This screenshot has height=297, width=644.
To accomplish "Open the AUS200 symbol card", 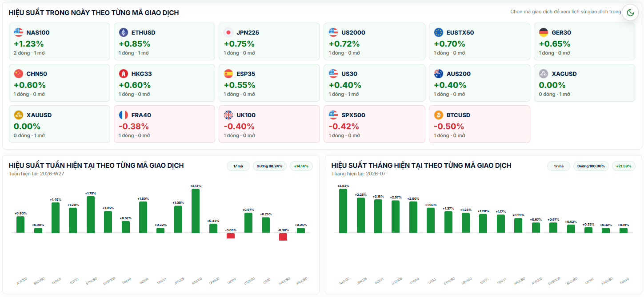I will tap(480, 83).
